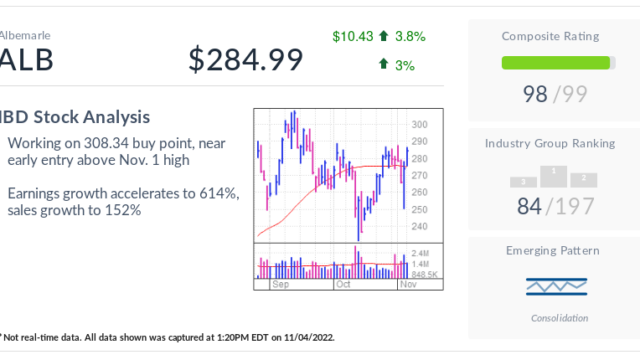
Task: Click the green up arrow beside 3.8%
Action: (383, 36)
